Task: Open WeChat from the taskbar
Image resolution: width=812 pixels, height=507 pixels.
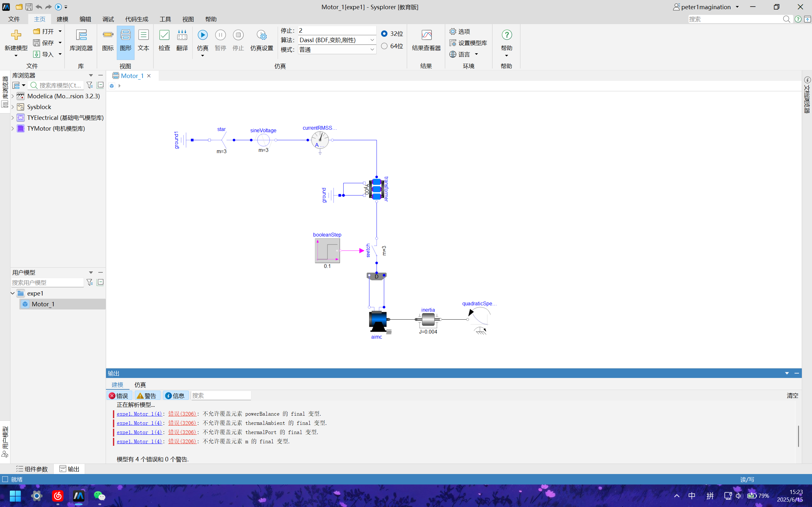Action: [x=100, y=496]
